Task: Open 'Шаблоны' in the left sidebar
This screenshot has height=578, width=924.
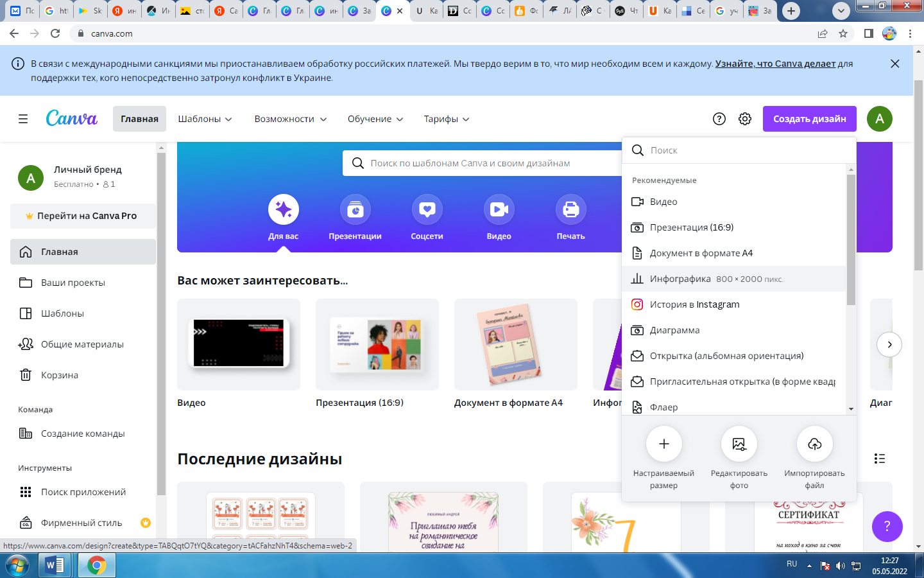Action: [83, 313]
